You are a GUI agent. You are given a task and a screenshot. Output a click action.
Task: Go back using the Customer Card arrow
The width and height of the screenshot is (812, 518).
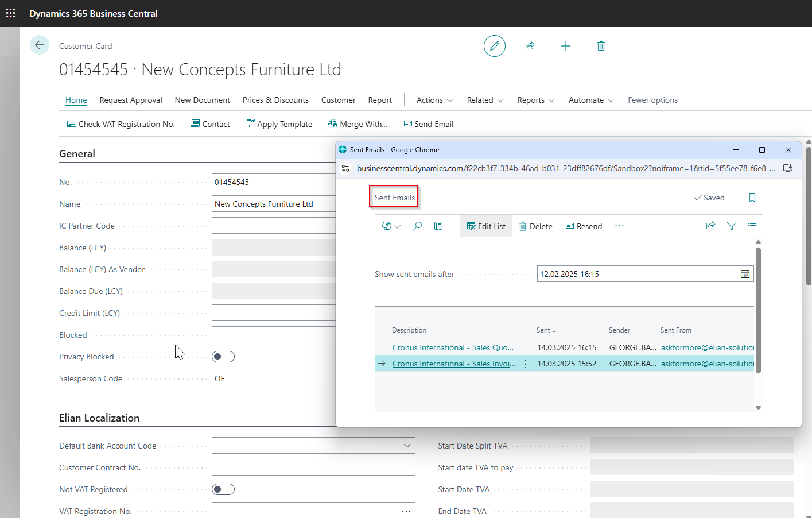pyautogui.click(x=40, y=45)
